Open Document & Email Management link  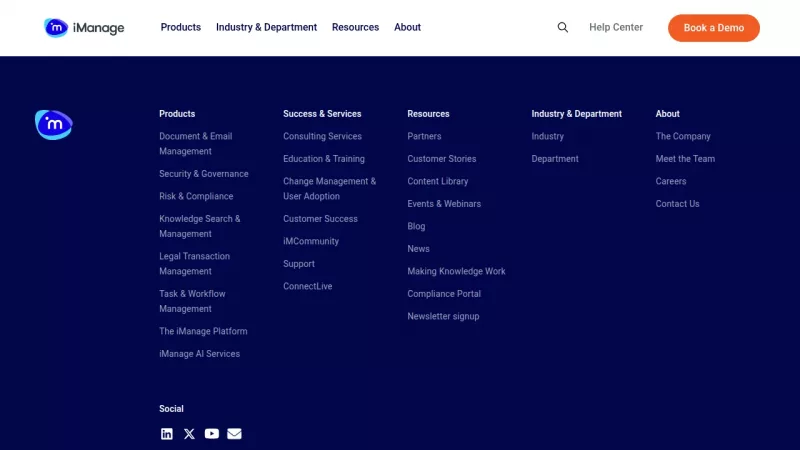pyautogui.click(x=195, y=144)
